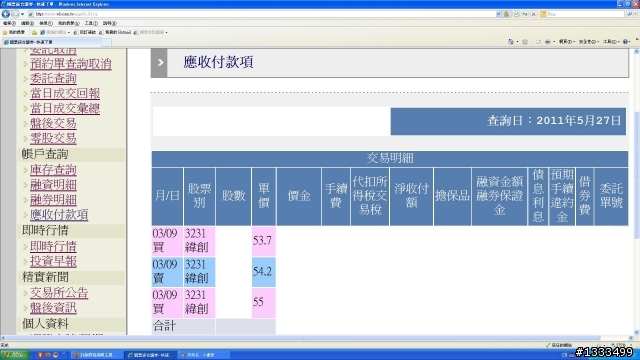Click the blue Help icon
The height and width of the screenshot is (360, 640).
pos(626,42)
